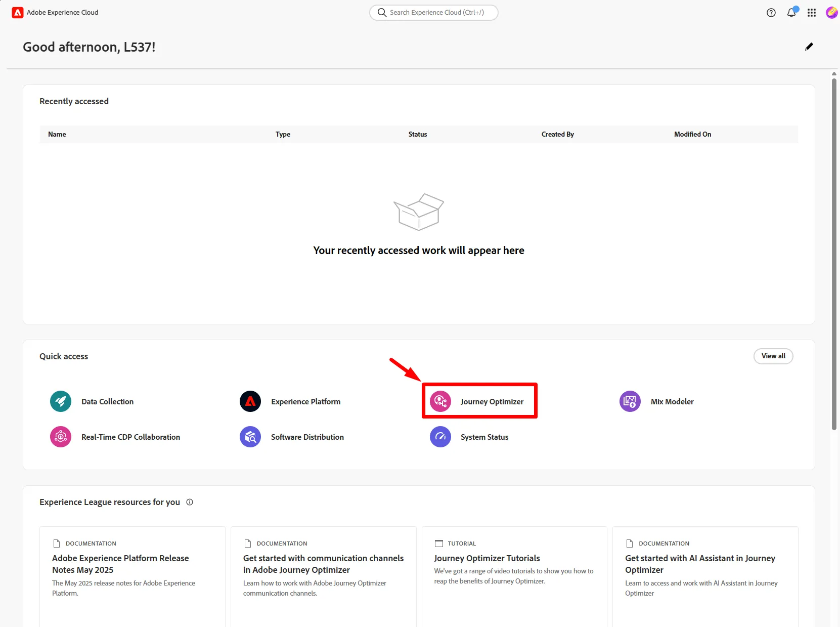Open Adobe Experience Platform Release Notes May 2025
Viewport: 840px width, 627px height.
[120, 564]
